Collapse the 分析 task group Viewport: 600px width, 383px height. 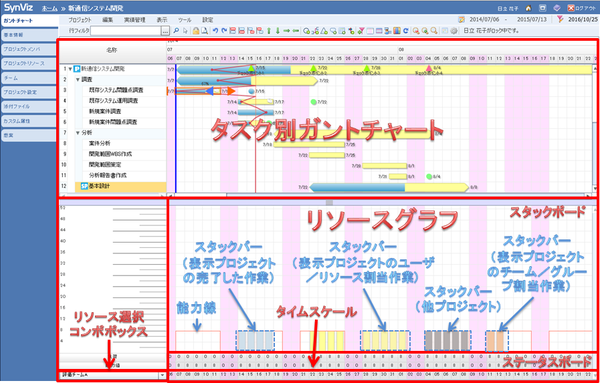(77, 133)
